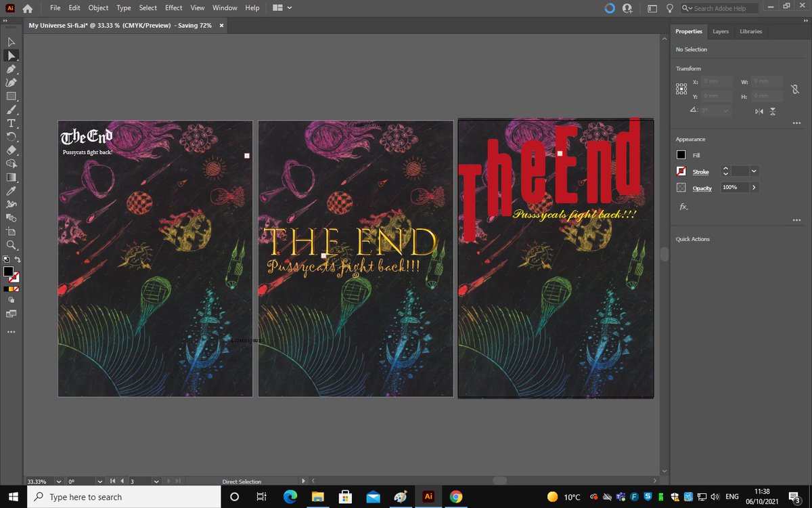Choose the Curvature tool
812x508 pixels.
[12, 83]
